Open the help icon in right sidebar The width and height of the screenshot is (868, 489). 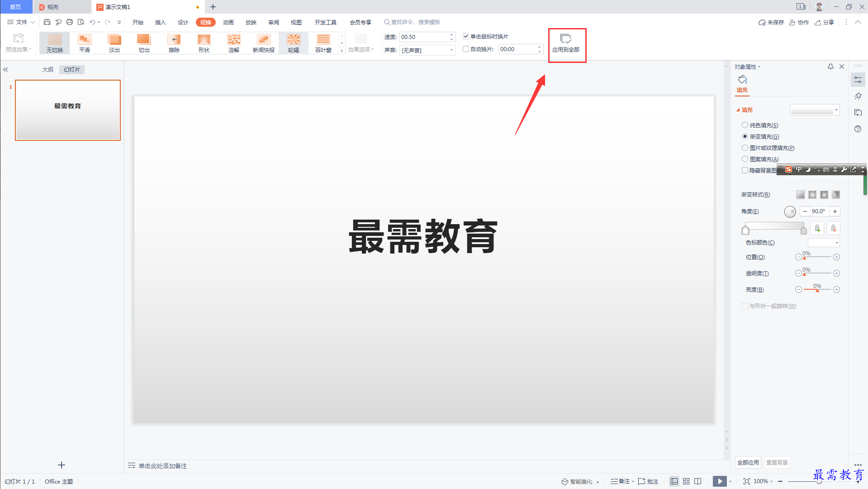click(x=858, y=129)
